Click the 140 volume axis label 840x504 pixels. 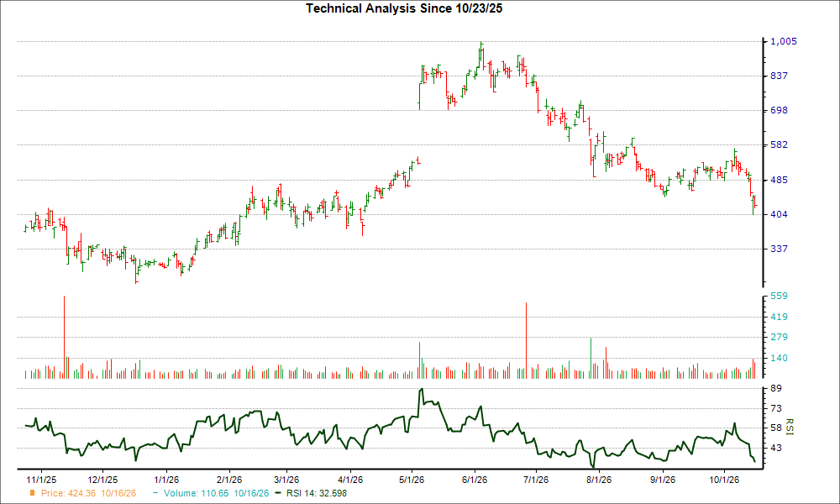coord(779,358)
